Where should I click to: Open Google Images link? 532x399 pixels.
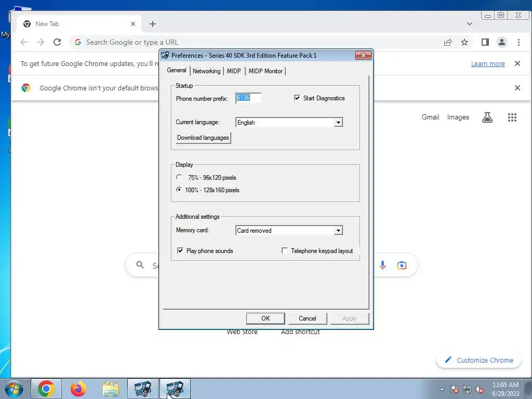pyautogui.click(x=458, y=117)
